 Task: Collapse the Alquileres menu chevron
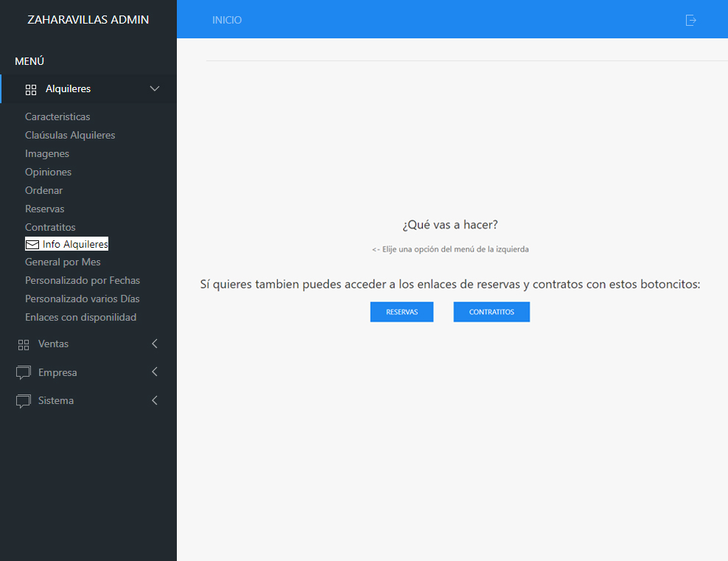155,88
